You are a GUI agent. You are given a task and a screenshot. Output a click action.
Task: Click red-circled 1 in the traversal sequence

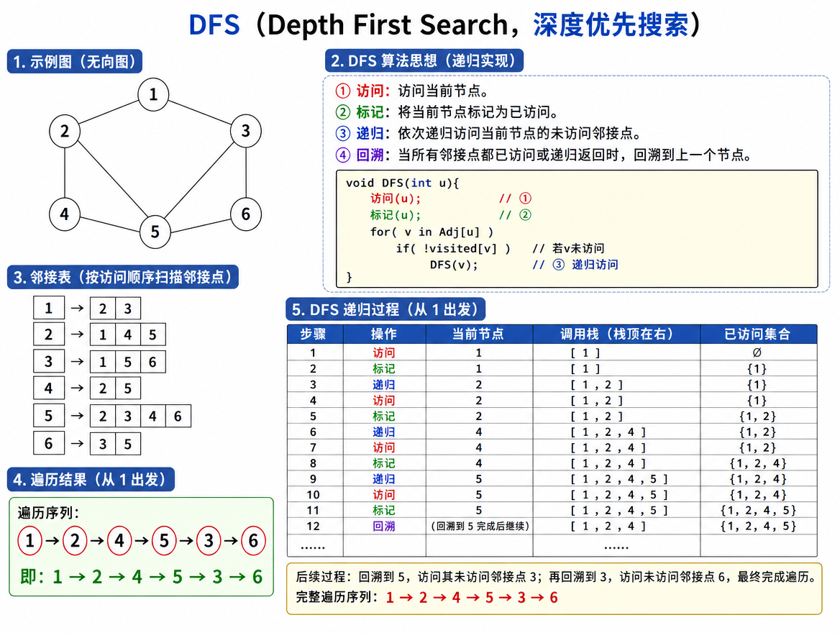[x=30, y=541]
